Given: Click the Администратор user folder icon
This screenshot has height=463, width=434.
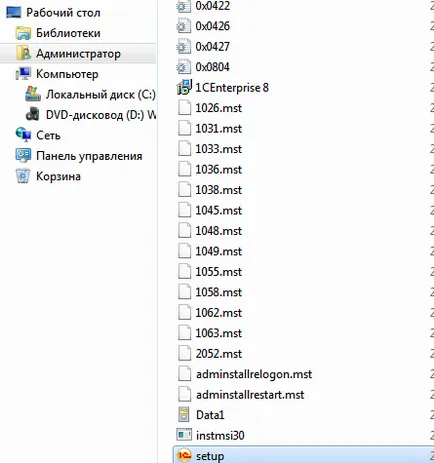Looking at the screenshot, I should (x=23, y=53).
